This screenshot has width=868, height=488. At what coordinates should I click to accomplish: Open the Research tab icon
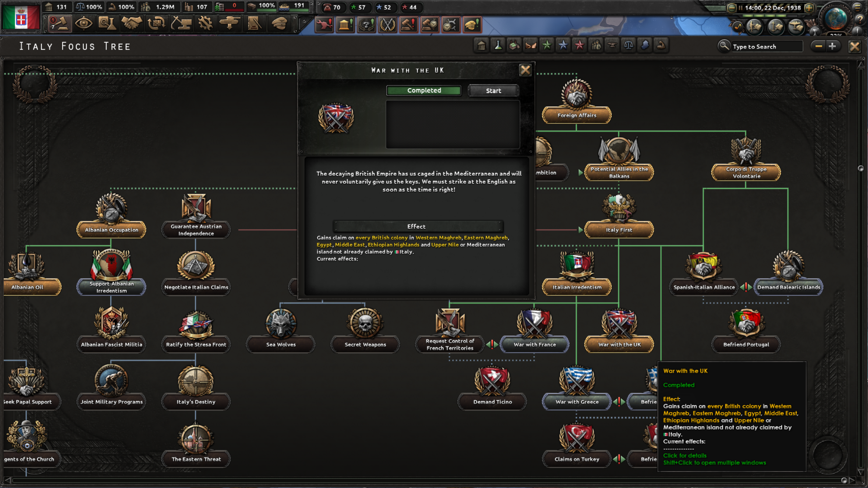click(107, 24)
